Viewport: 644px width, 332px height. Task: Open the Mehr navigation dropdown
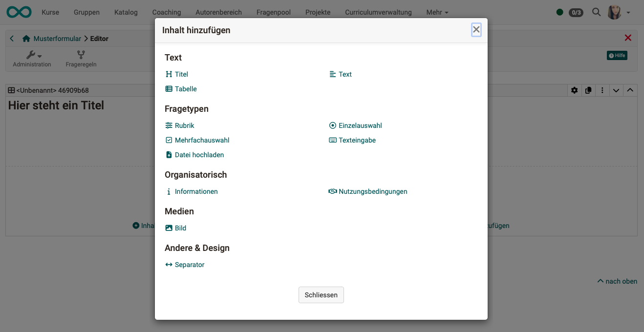click(436, 12)
